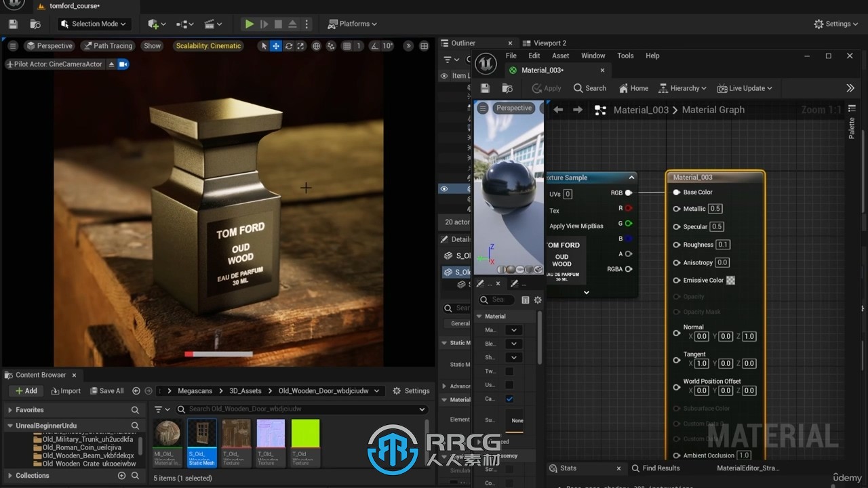Open the main viewport options hamburger menu
This screenshot has width=868, height=488.
point(13,46)
